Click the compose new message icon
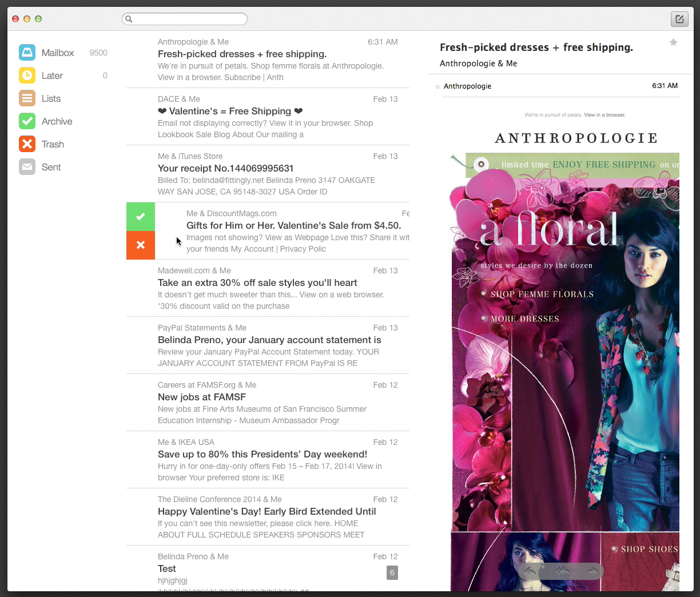 click(x=679, y=19)
